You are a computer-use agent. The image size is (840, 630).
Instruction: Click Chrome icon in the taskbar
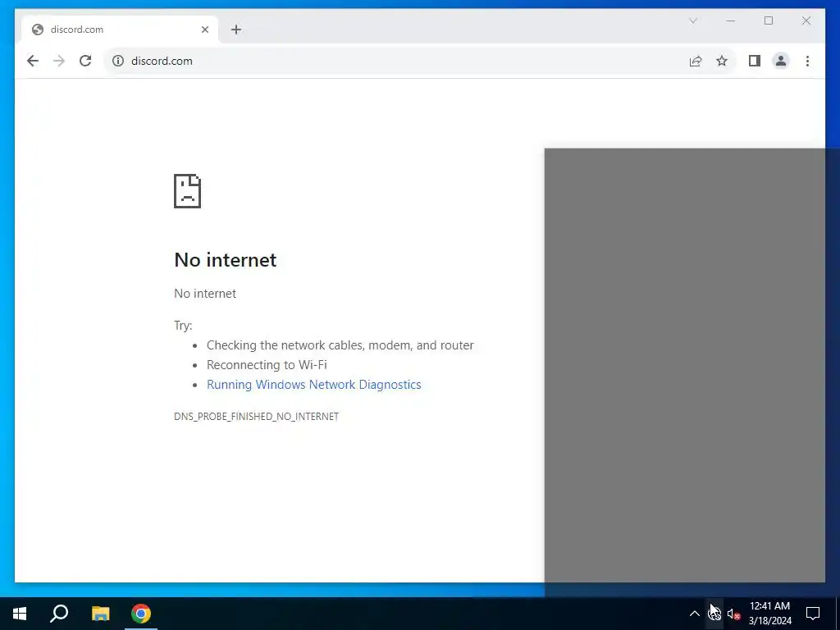pos(141,614)
